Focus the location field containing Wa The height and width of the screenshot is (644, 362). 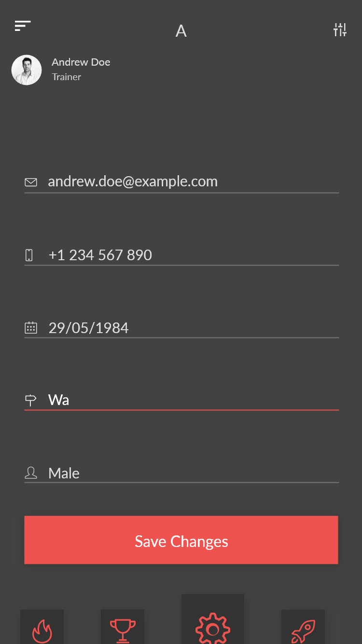tap(181, 400)
